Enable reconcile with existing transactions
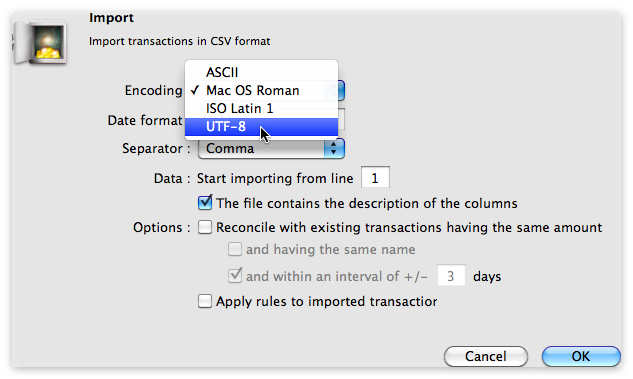The width and height of the screenshot is (633, 379). click(x=205, y=227)
